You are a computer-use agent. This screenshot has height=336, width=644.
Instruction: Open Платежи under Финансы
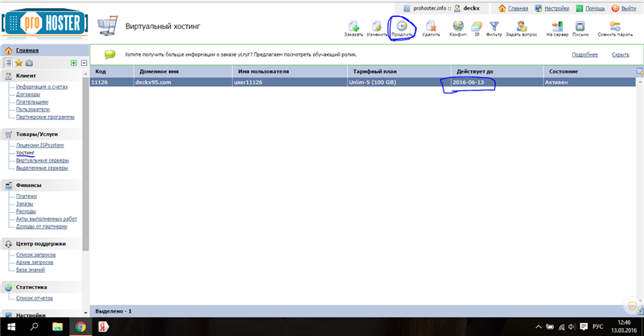click(27, 196)
